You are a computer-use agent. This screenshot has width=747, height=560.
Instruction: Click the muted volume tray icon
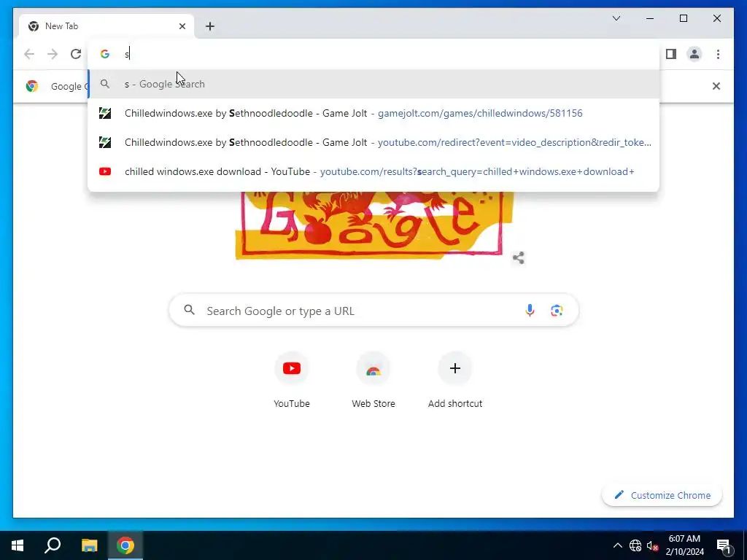(x=652, y=545)
